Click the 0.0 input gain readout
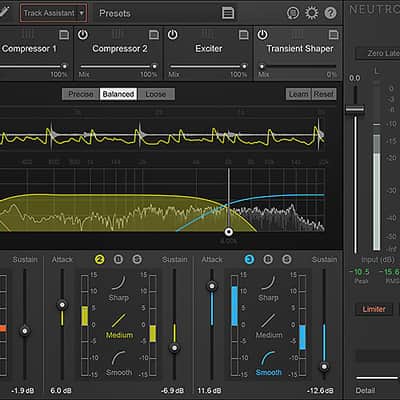Screen dimensions: 400x400 pyautogui.click(x=355, y=78)
